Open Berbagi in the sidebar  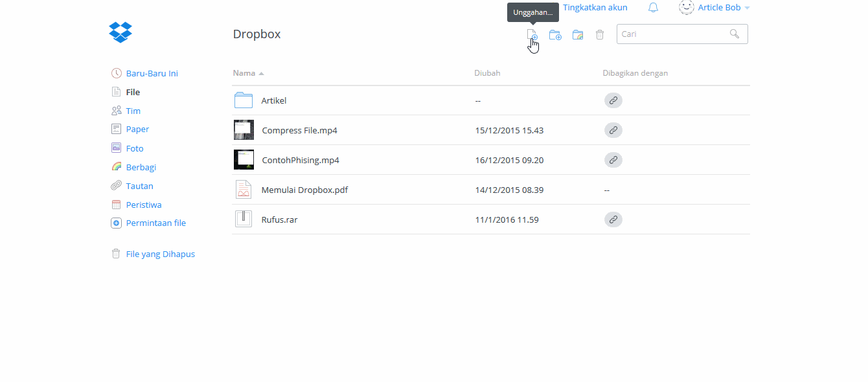tap(141, 167)
